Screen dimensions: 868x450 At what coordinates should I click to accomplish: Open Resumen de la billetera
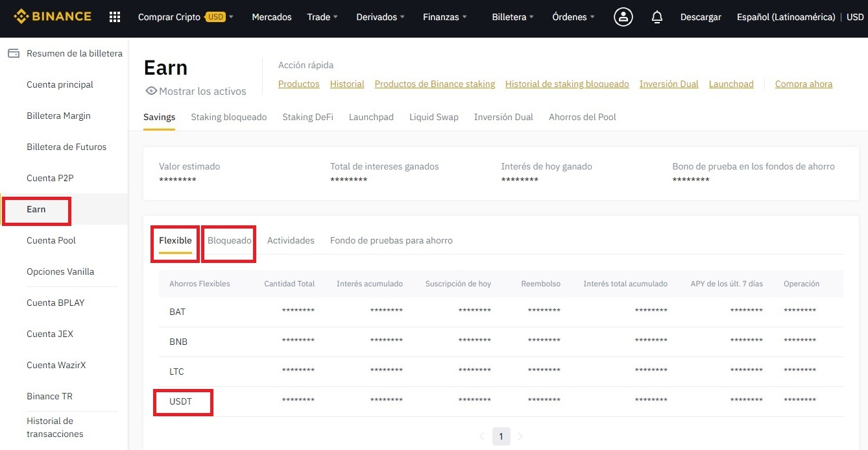point(74,53)
